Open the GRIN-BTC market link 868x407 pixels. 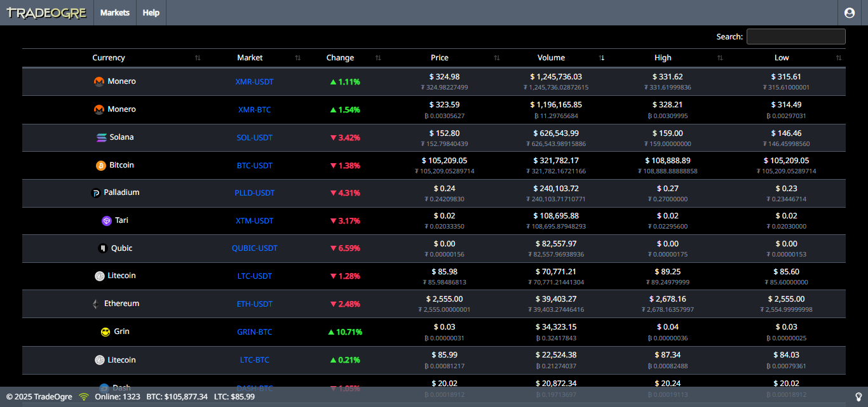click(255, 332)
